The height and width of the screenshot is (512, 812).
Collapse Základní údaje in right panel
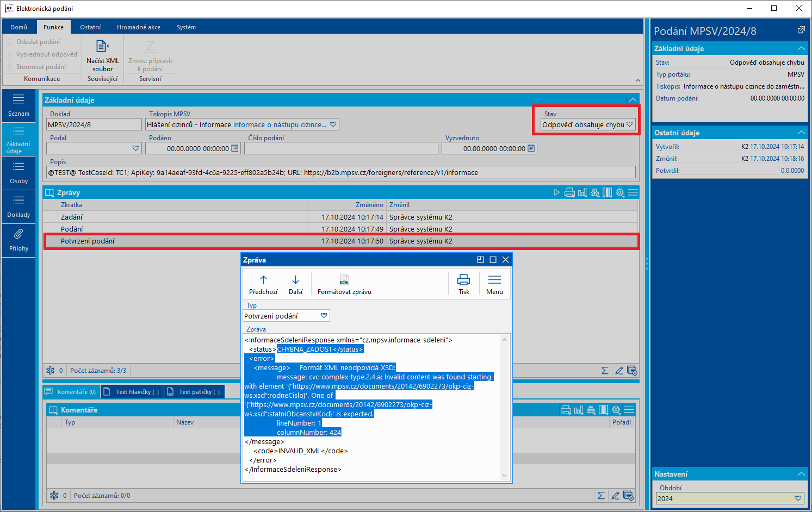click(801, 48)
